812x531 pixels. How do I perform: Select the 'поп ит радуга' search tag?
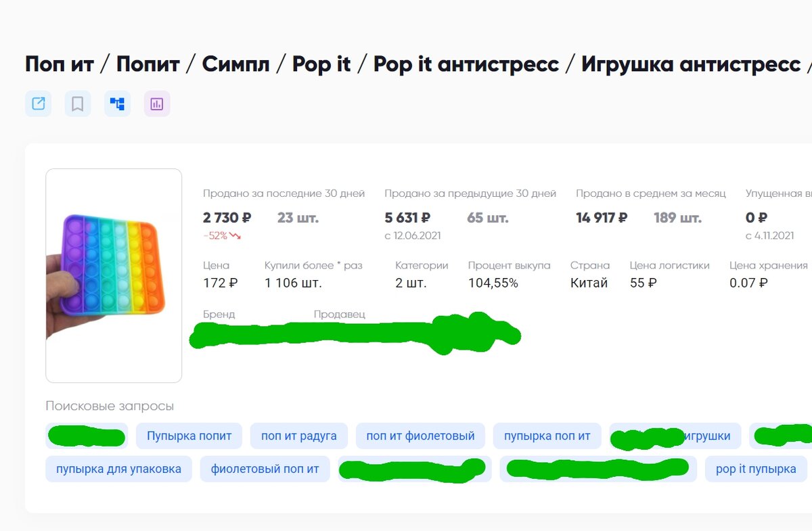(x=298, y=436)
